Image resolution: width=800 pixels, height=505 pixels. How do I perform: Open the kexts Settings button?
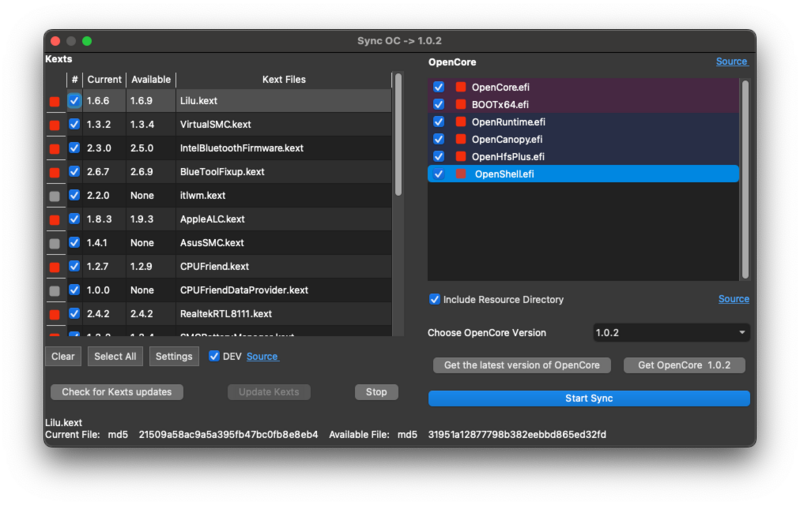tap(174, 356)
